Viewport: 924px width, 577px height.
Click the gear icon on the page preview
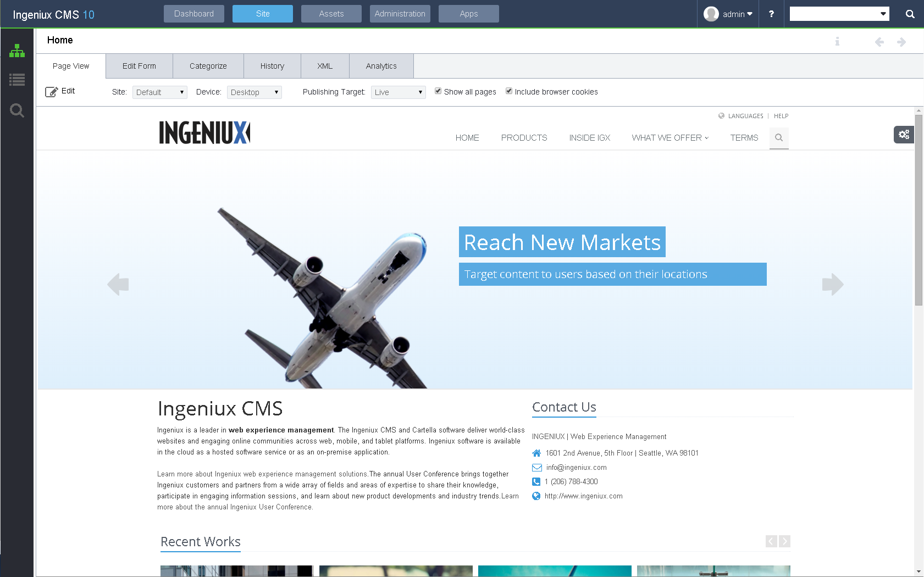click(x=904, y=134)
